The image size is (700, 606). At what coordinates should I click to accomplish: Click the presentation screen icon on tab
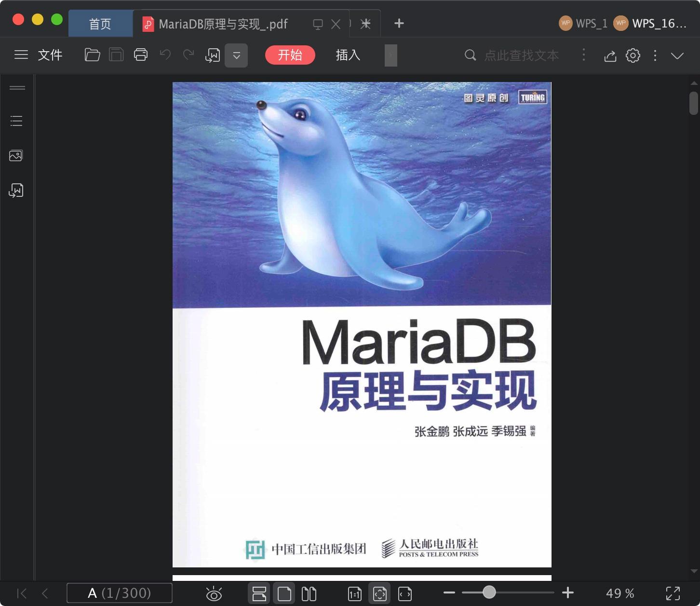point(318,24)
